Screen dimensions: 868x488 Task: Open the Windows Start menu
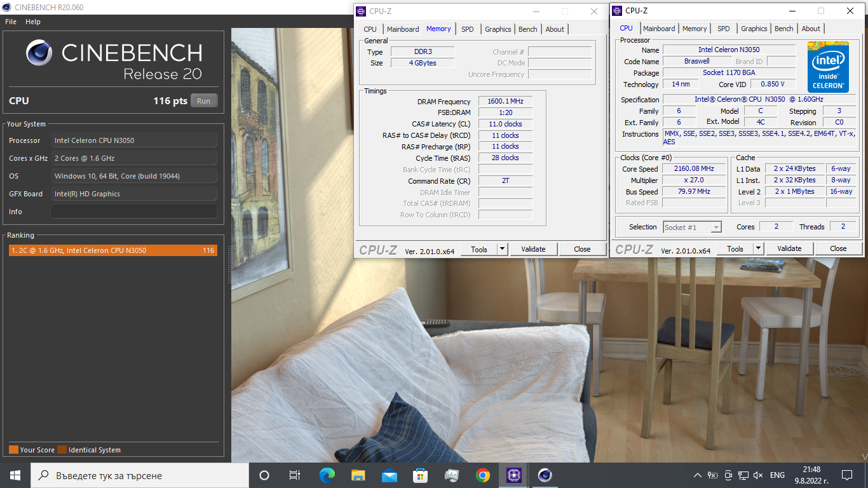point(15,475)
